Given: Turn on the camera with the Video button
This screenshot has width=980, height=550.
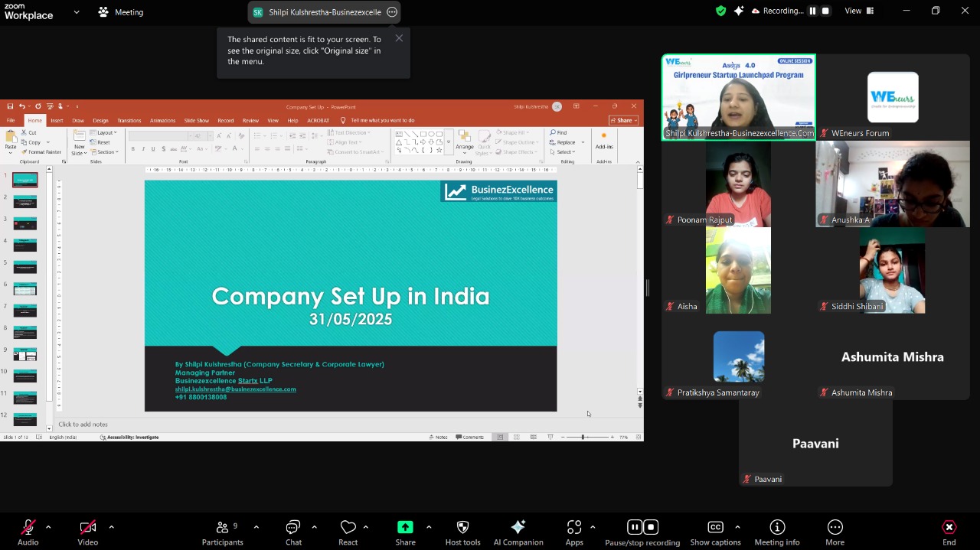Looking at the screenshot, I should (88, 532).
